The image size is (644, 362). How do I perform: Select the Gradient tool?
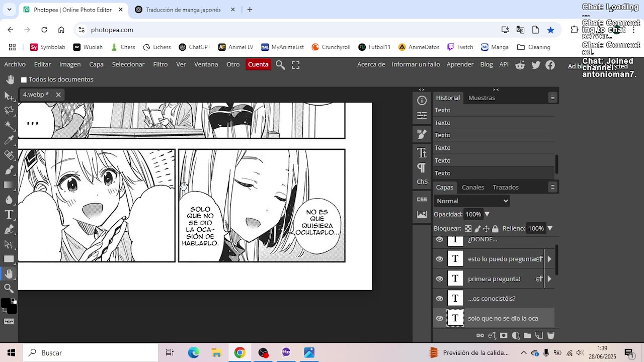(9, 185)
